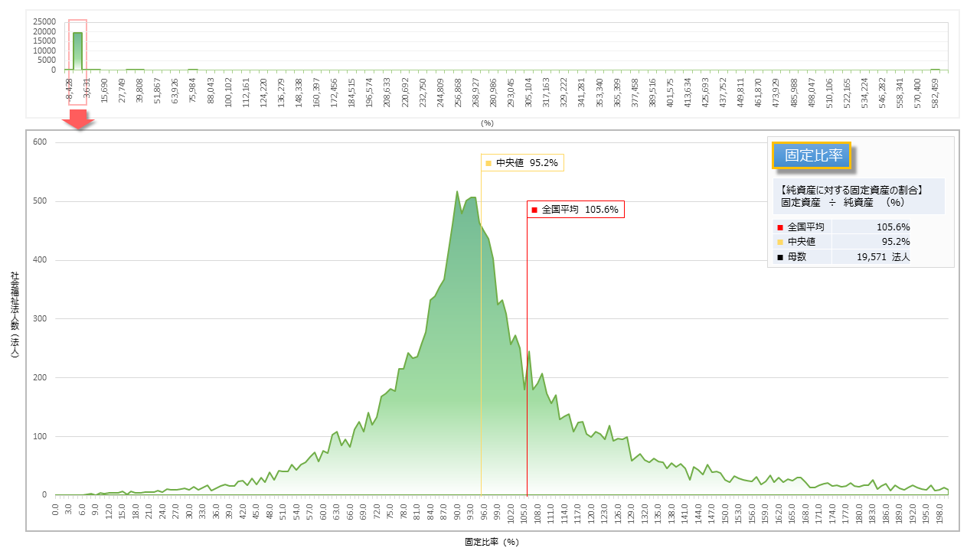Screen dimensions: 980x551
Task: Click the 95.2% value in legend table
Action: (896, 242)
